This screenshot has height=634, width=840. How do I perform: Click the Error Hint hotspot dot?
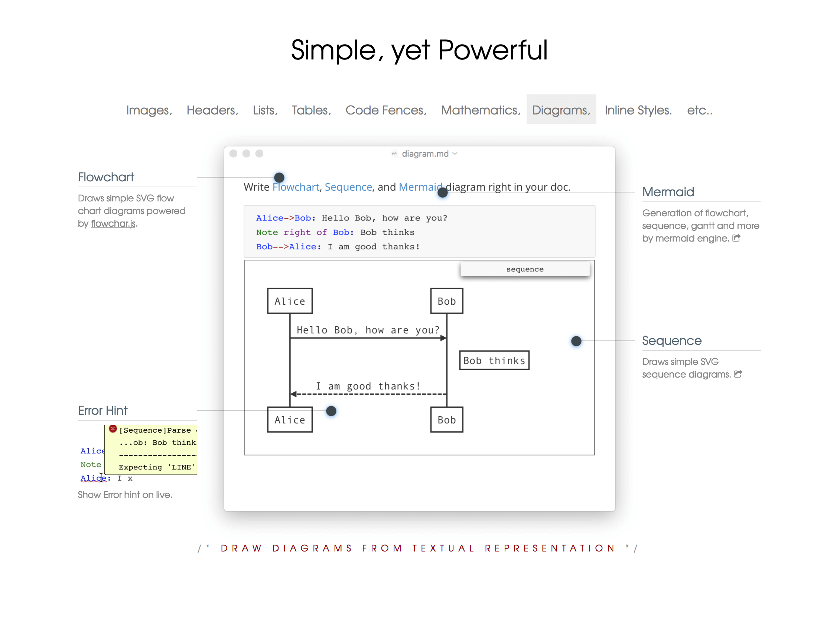tap(331, 411)
